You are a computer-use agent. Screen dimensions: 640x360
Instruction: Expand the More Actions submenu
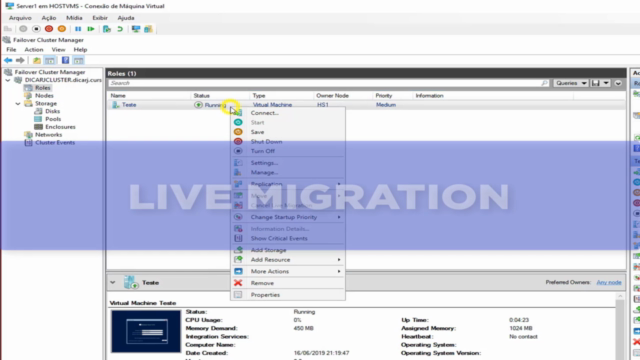288,271
